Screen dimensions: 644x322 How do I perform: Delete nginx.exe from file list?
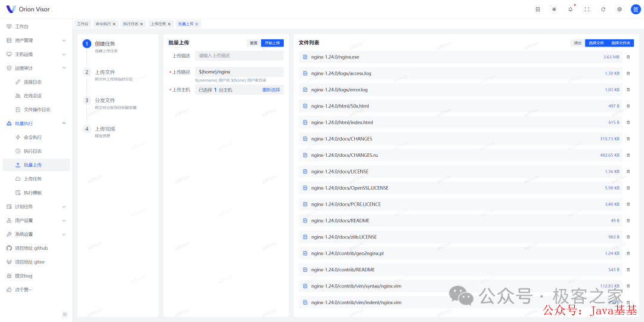click(628, 57)
